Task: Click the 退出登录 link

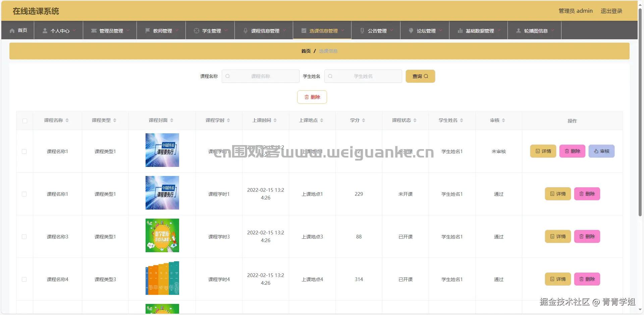Action: tap(611, 11)
